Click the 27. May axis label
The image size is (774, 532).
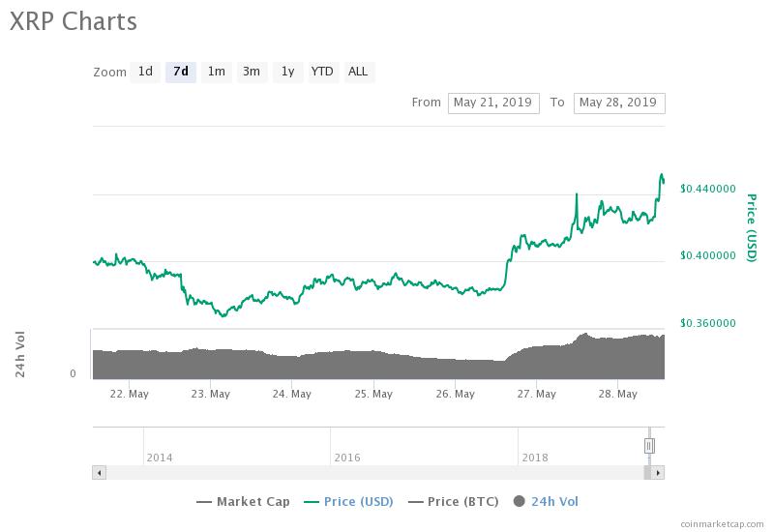537,394
